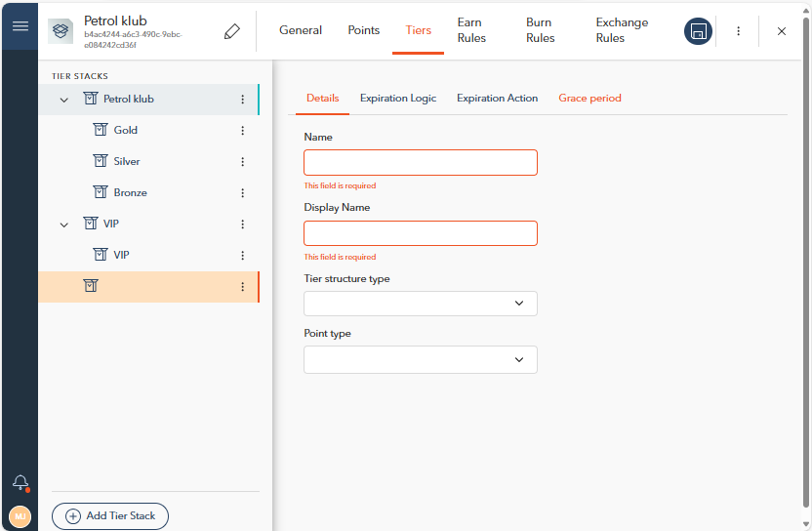The width and height of the screenshot is (812, 531).
Task: Open options menu for Gold tier
Action: pos(242,131)
